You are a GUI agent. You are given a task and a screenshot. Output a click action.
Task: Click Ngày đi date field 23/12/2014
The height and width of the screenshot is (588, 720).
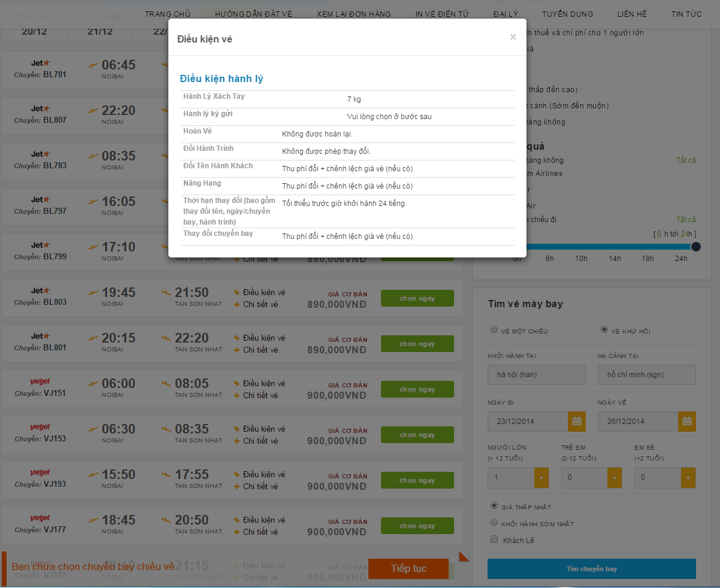(x=528, y=421)
